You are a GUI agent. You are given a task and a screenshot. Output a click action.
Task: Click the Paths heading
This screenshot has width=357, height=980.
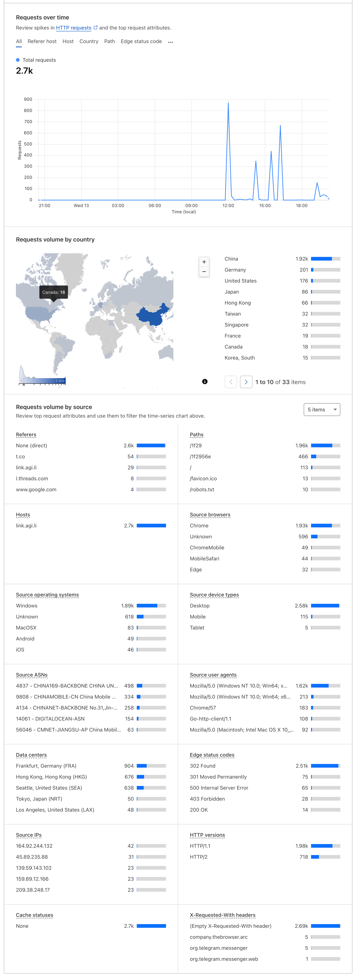point(197,434)
